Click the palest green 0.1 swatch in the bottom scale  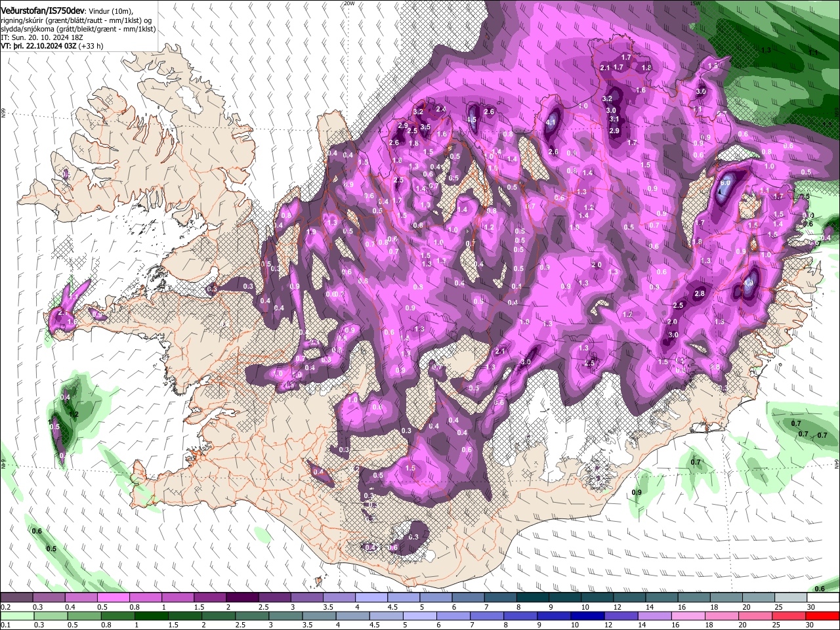[17, 616]
